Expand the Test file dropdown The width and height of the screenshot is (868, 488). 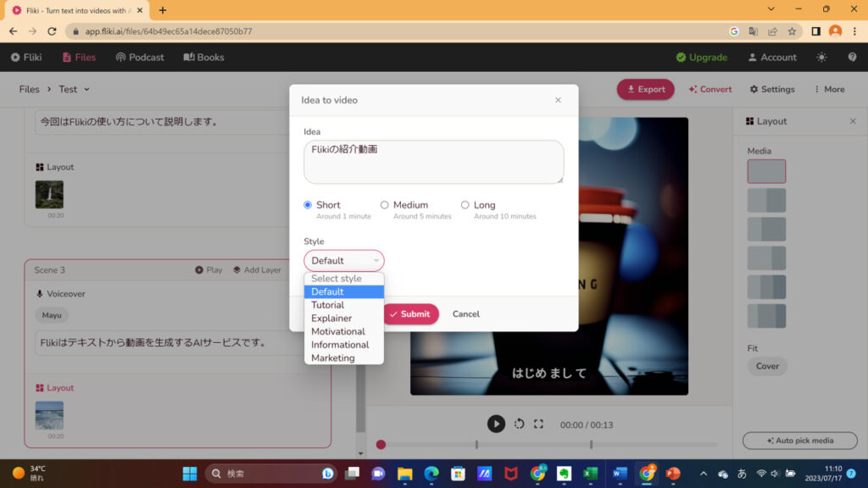point(75,89)
